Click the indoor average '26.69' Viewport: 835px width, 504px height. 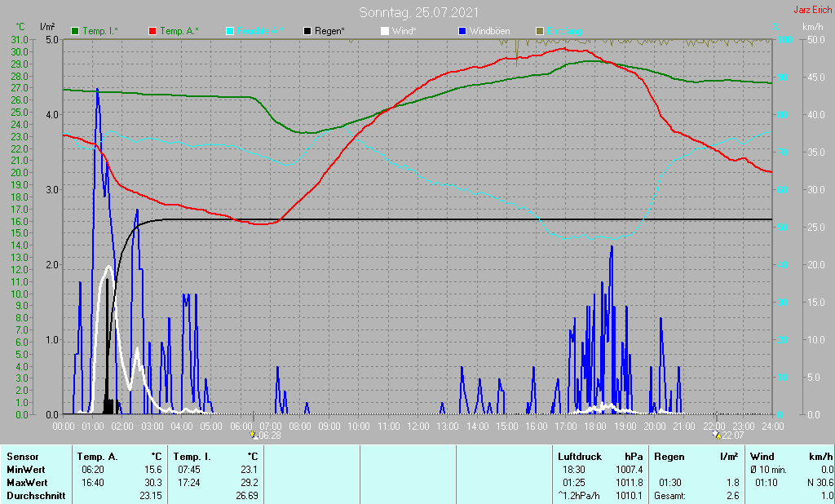246,496
